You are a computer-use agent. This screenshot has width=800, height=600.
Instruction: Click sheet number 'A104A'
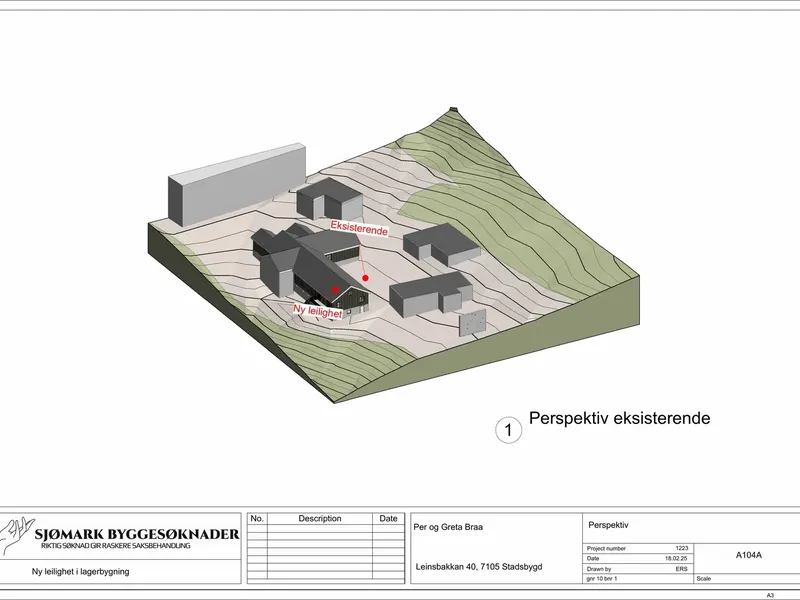click(x=748, y=555)
